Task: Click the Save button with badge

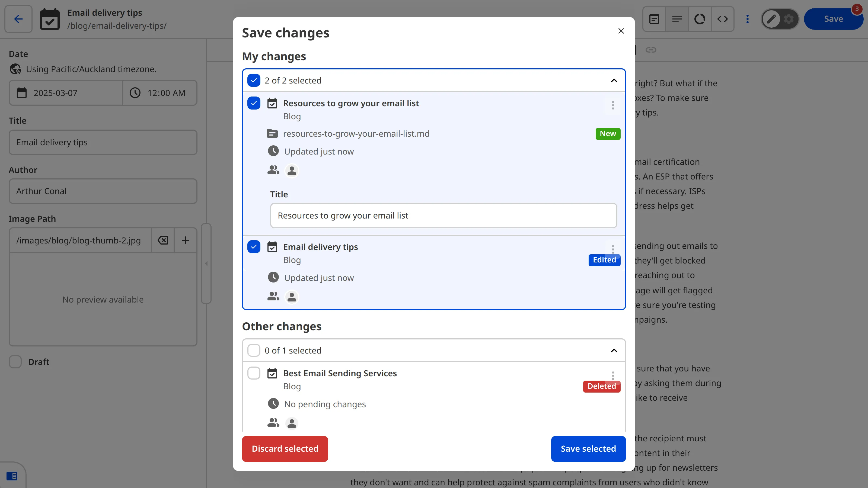Action: (833, 19)
